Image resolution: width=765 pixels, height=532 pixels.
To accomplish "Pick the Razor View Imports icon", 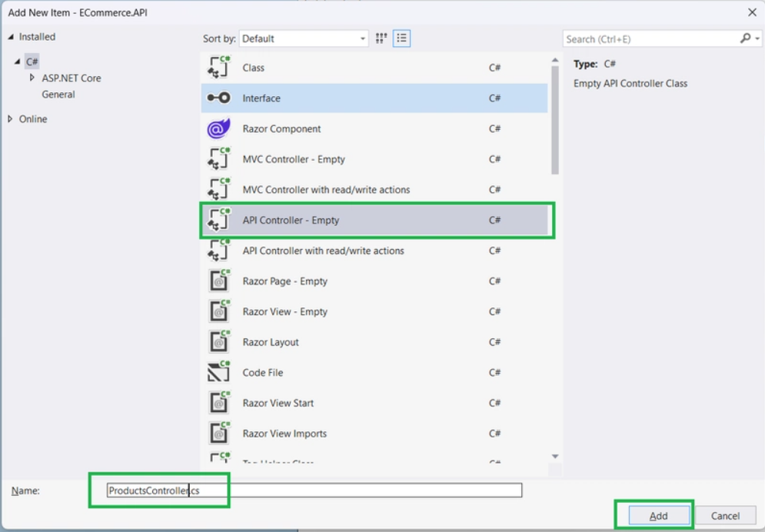I will pos(218,434).
